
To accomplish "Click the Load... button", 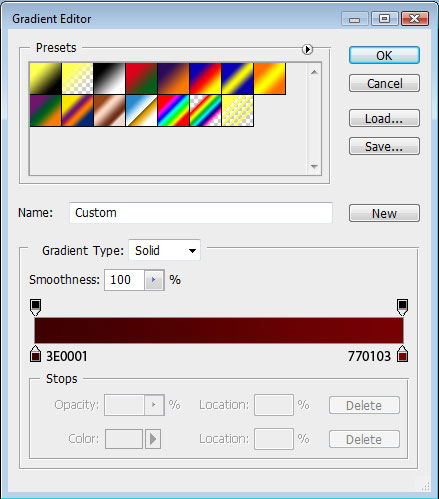I will (x=384, y=118).
